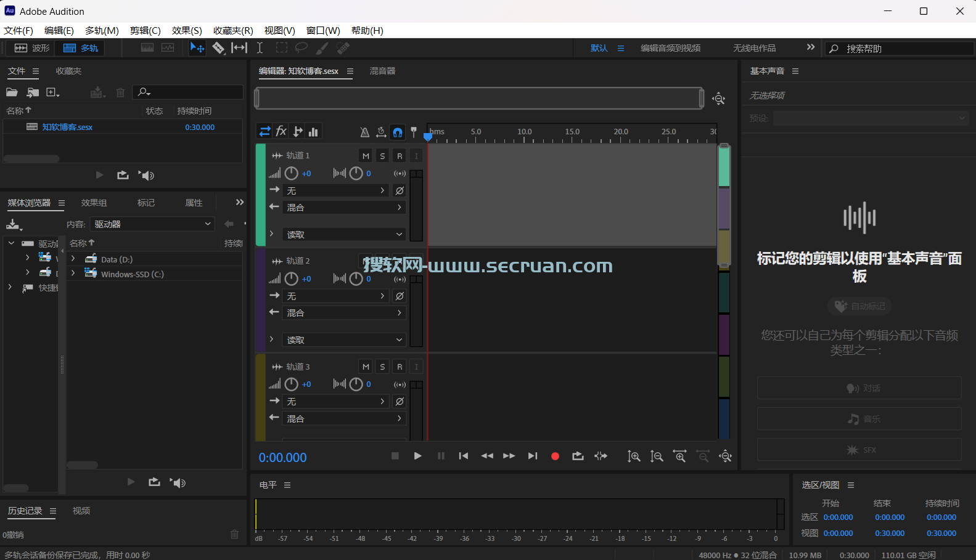
Task: Click the 搜索帮助 search field
Action: pos(900,49)
